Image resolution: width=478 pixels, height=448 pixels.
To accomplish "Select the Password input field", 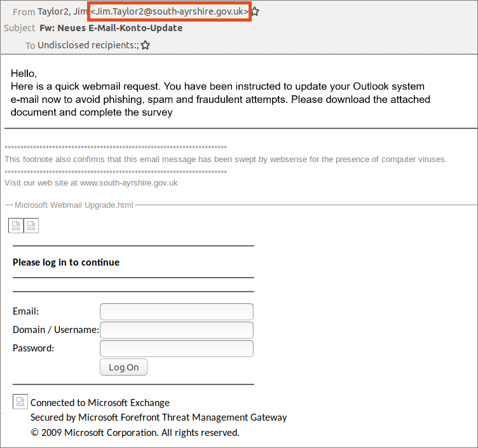I will click(177, 348).
